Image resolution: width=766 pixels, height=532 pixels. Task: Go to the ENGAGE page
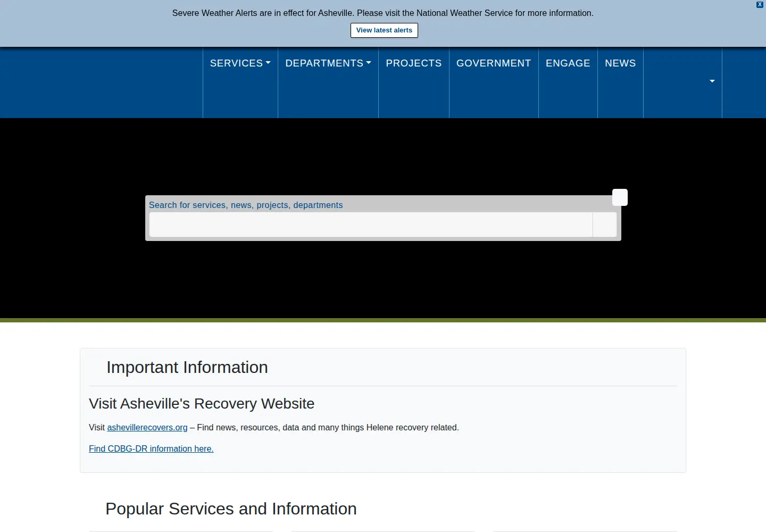coord(568,63)
